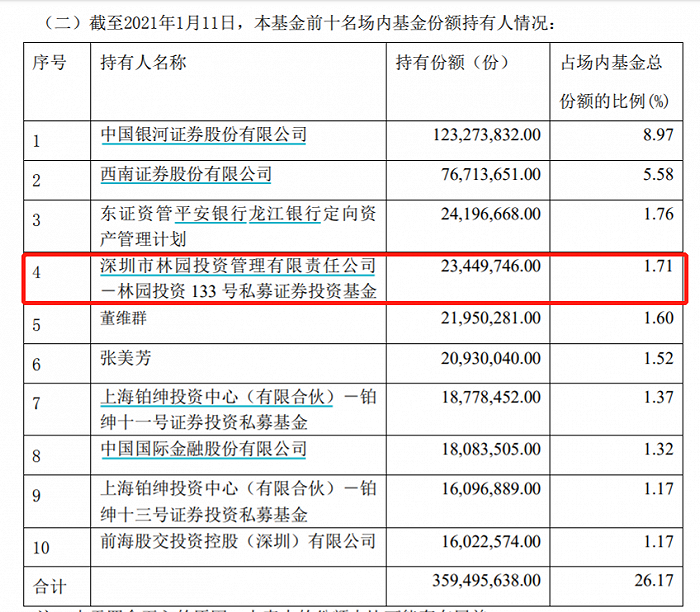Viewport: 700px width, 612px height.
Task: Select share value 16,022,574.00
Action: point(491,541)
